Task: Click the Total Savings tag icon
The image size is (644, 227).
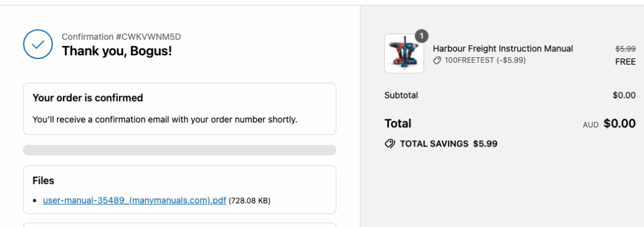Action: [x=390, y=143]
